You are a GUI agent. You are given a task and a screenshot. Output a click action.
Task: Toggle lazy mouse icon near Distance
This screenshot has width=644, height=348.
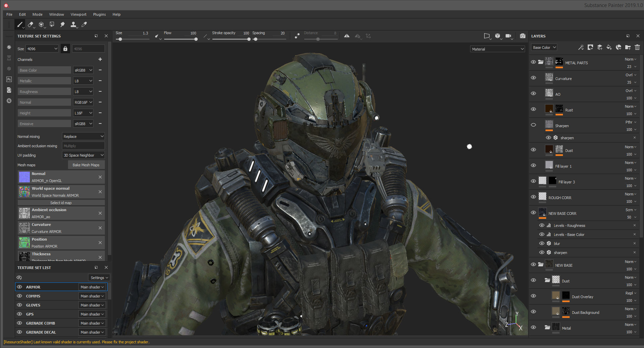[297, 36]
